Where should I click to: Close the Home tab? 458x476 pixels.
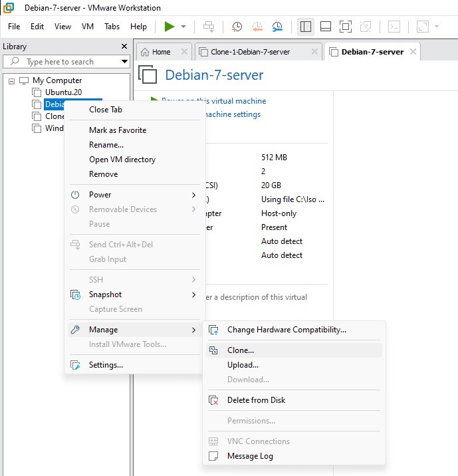pyautogui.click(x=184, y=52)
